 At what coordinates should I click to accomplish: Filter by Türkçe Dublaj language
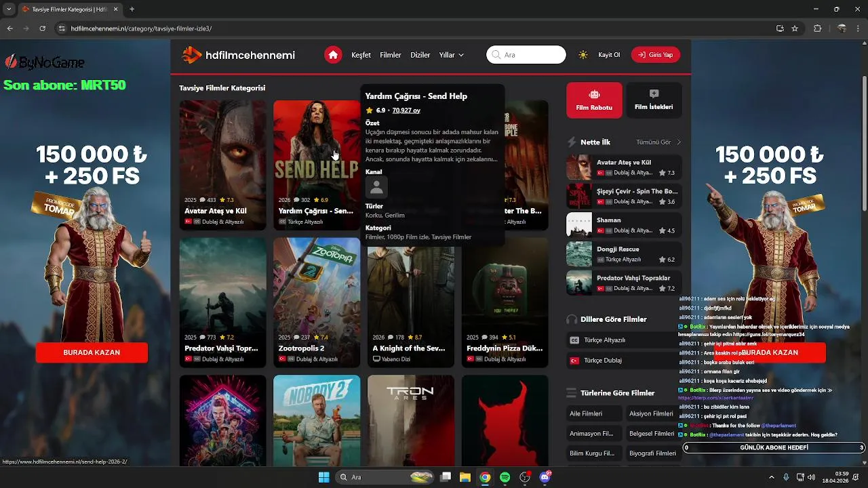click(x=624, y=360)
